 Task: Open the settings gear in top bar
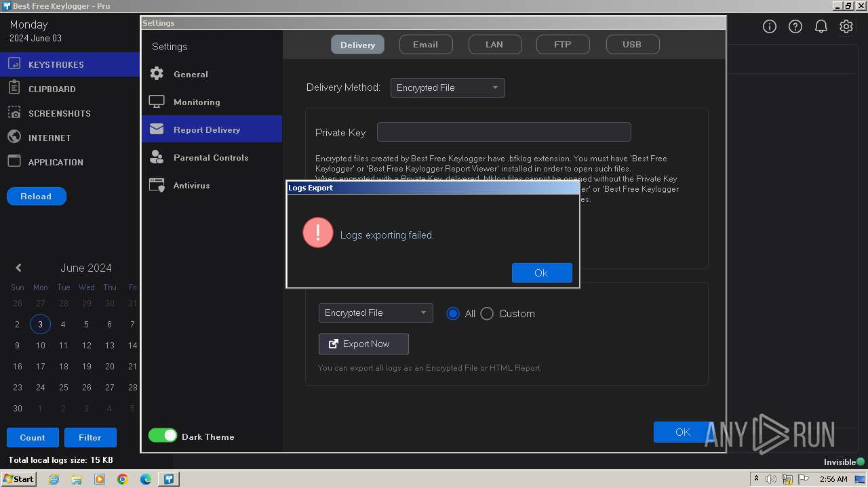[846, 26]
